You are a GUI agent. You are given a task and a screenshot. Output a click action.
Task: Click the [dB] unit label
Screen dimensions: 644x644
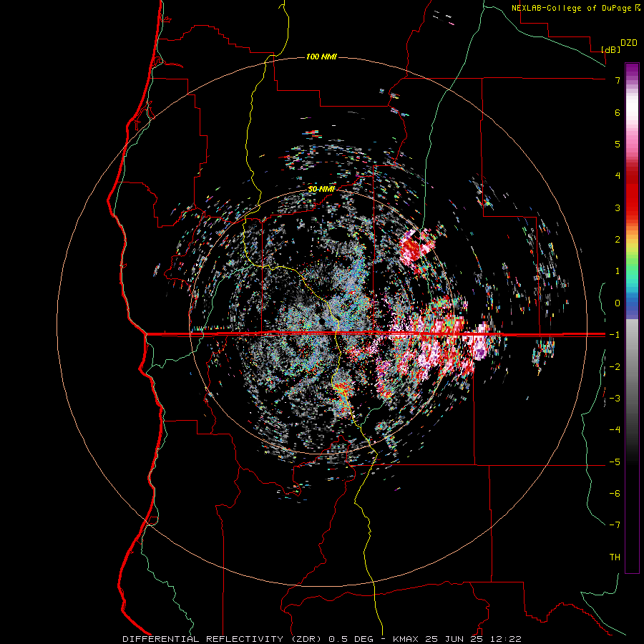pos(611,49)
